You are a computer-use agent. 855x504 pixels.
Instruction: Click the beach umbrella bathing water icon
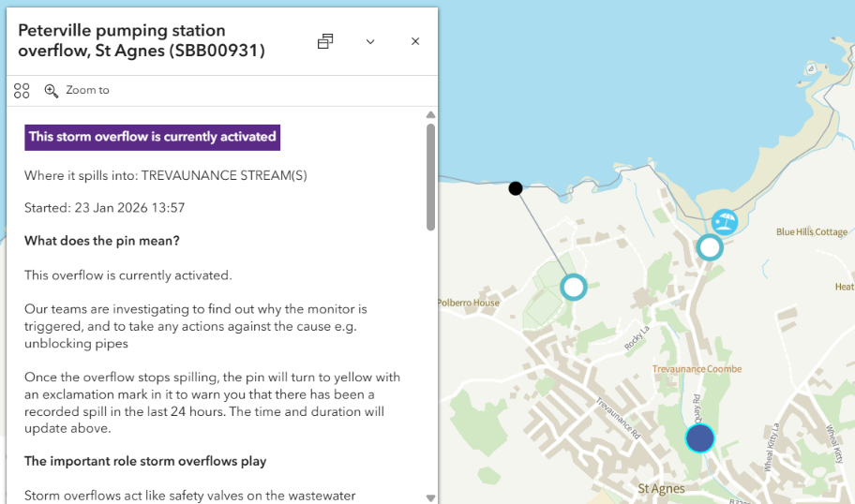[x=724, y=222]
